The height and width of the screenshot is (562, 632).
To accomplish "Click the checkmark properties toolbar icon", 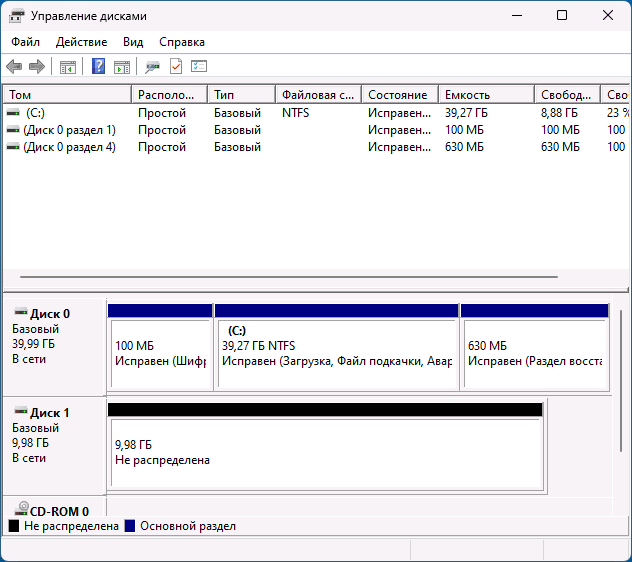I will [x=176, y=66].
